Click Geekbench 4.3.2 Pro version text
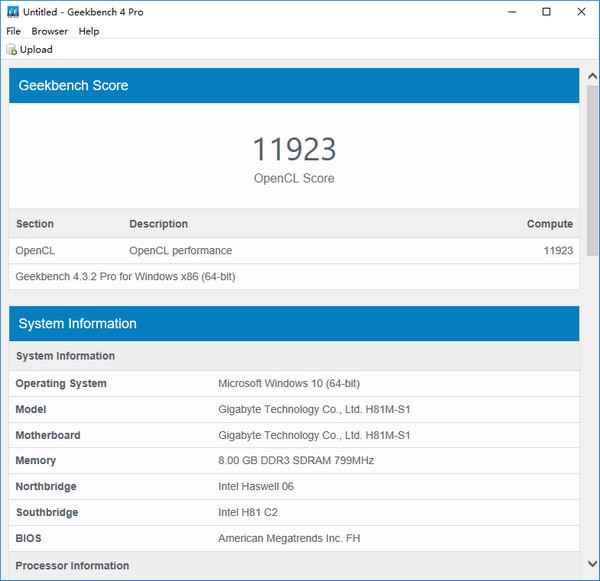This screenshot has width=600, height=581. pyautogui.click(x=126, y=276)
